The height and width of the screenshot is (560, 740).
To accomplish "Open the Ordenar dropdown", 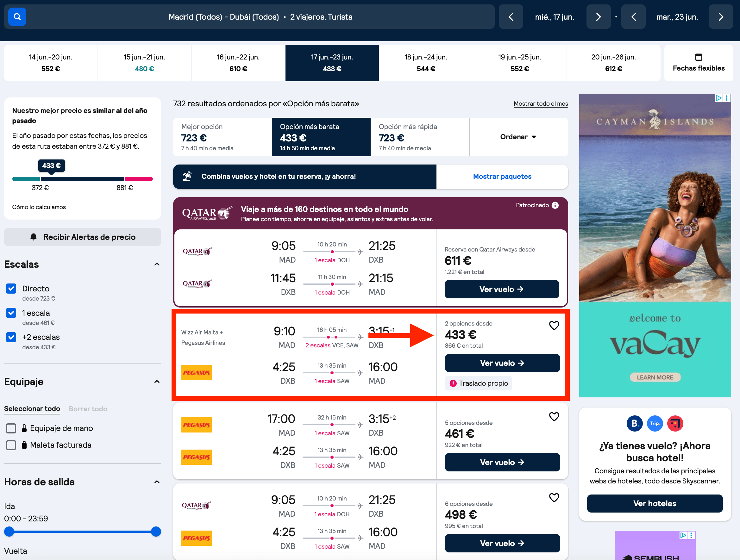I will pos(518,137).
